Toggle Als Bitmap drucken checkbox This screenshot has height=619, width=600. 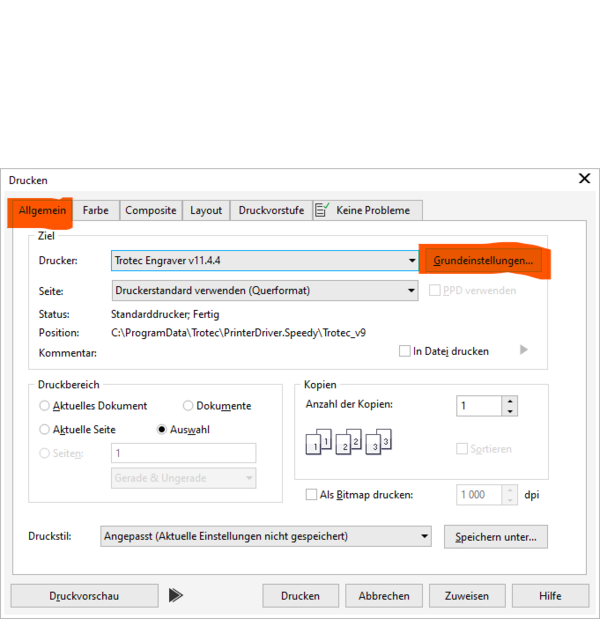pyautogui.click(x=311, y=495)
